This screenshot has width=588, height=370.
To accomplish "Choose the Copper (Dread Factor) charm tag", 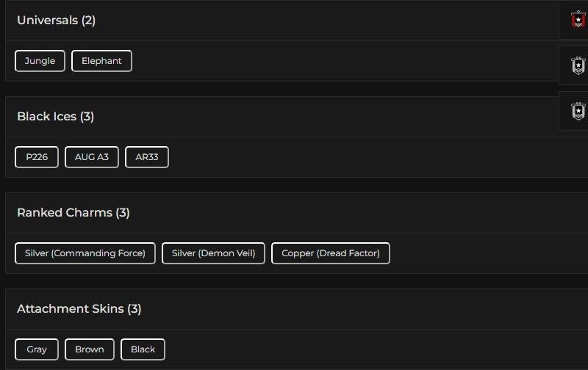I will [x=331, y=253].
